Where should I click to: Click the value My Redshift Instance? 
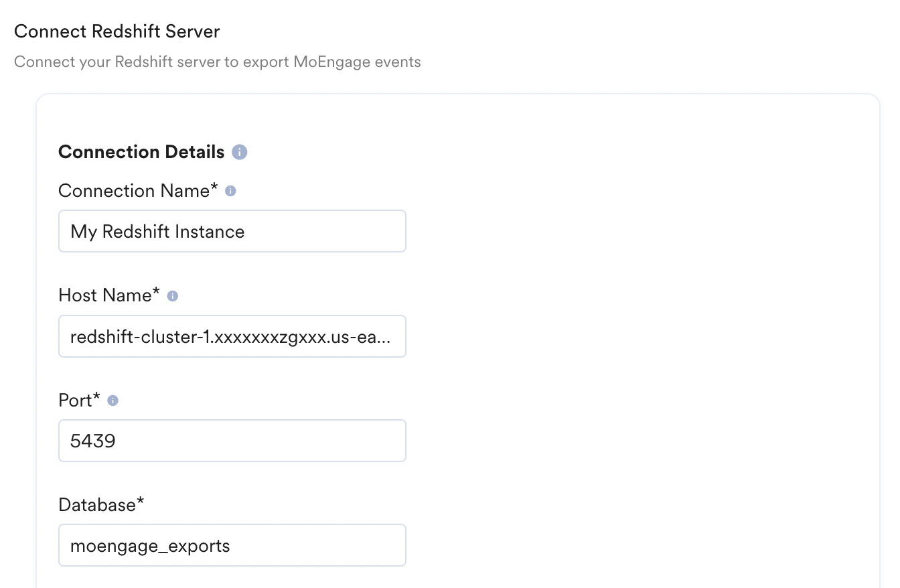(x=157, y=231)
